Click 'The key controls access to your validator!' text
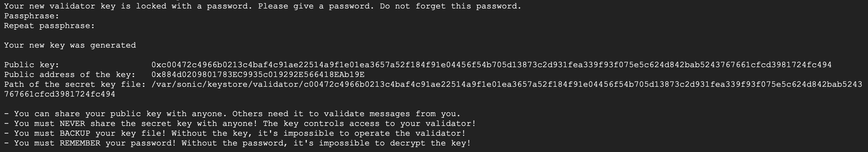868x152 pixels. pos(370,124)
